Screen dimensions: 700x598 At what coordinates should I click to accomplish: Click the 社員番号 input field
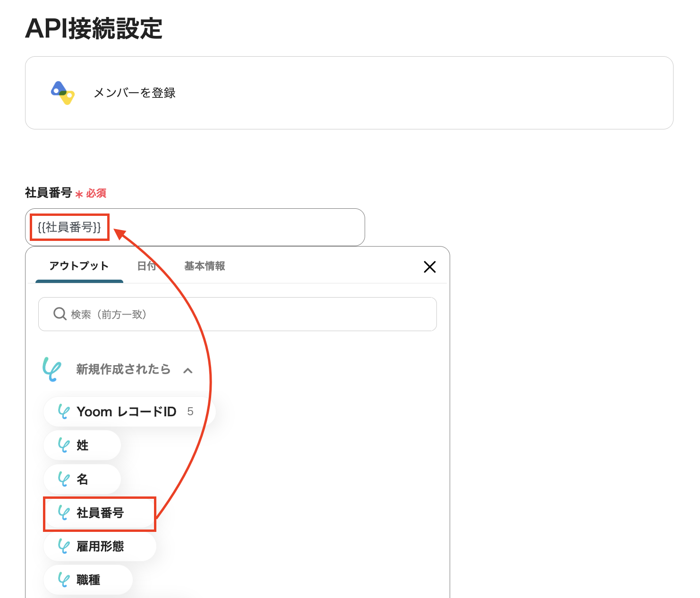(195, 227)
